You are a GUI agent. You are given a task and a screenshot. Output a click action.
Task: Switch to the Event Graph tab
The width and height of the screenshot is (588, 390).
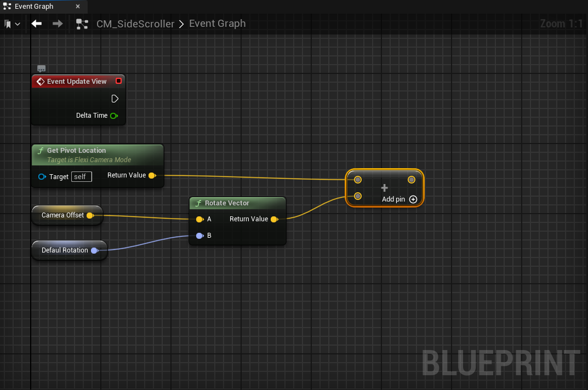click(34, 7)
